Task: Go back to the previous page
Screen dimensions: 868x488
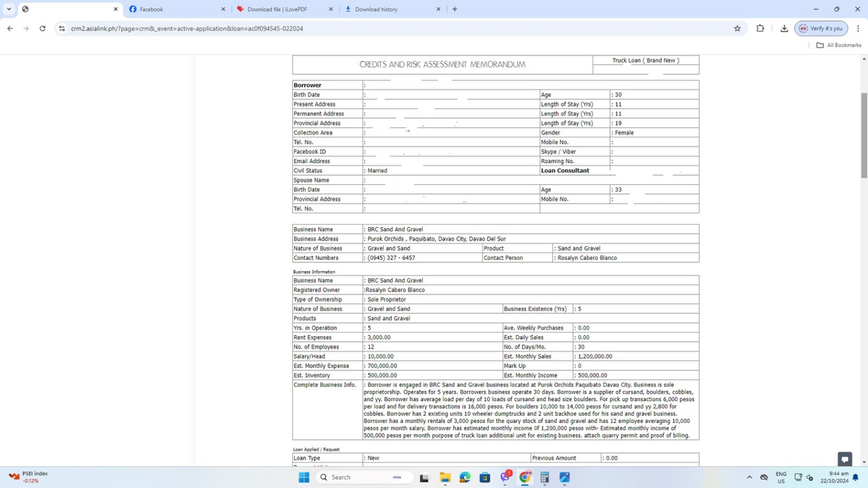Action: [x=10, y=28]
